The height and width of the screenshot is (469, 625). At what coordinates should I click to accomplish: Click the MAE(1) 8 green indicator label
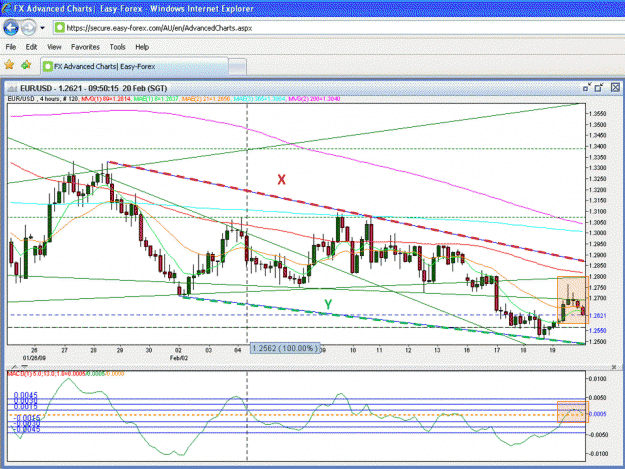(x=156, y=98)
